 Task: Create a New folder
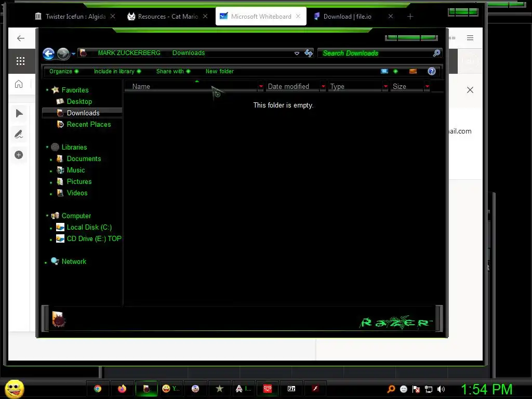click(x=220, y=71)
